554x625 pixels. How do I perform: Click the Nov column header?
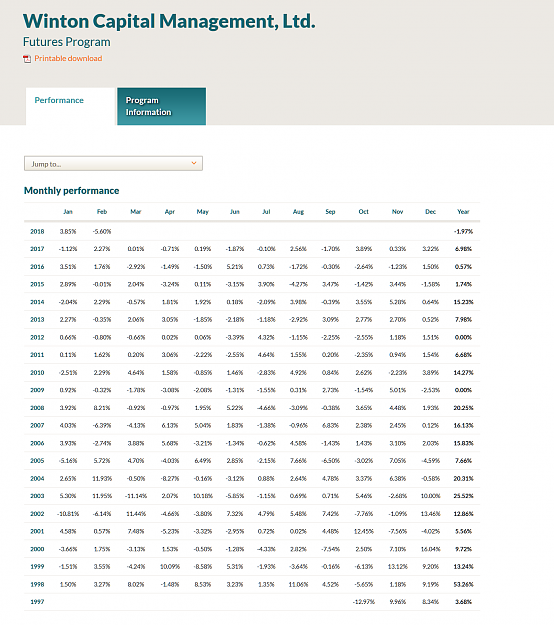tap(397, 212)
